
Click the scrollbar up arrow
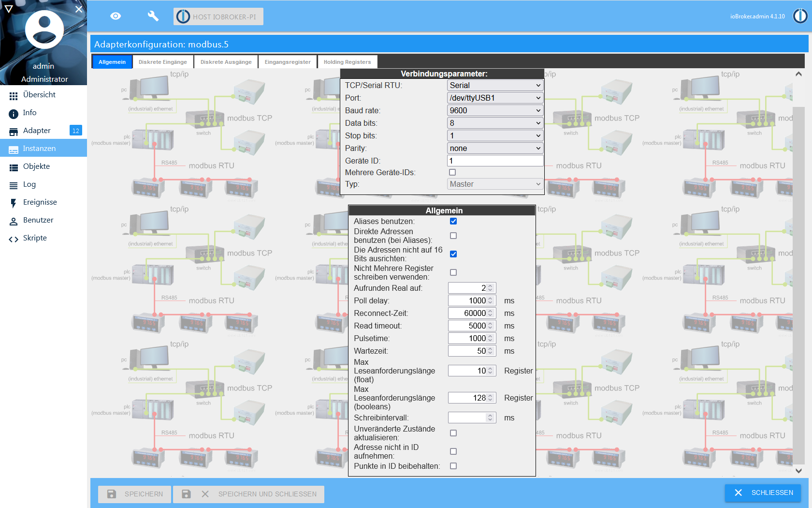[798, 74]
